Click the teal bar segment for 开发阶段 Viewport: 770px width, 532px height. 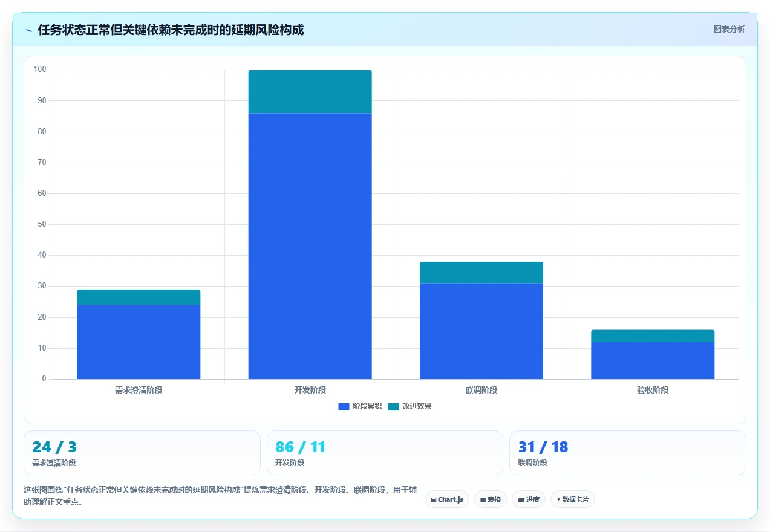pos(310,92)
